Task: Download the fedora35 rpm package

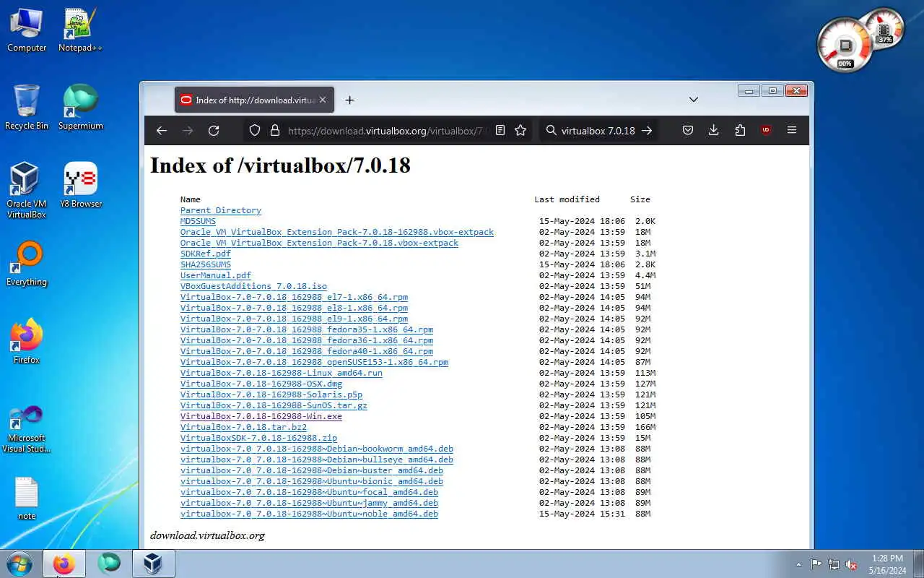Action: coord(307,329)
